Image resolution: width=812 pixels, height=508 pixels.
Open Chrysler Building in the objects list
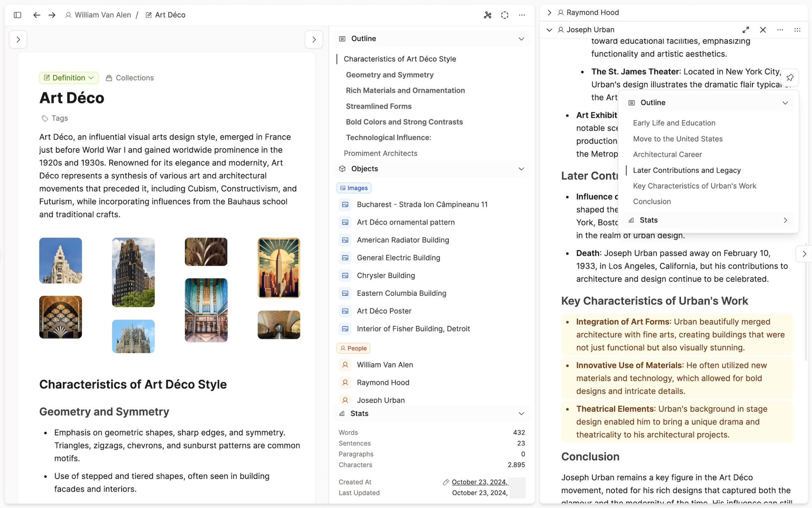pos(386,275)
